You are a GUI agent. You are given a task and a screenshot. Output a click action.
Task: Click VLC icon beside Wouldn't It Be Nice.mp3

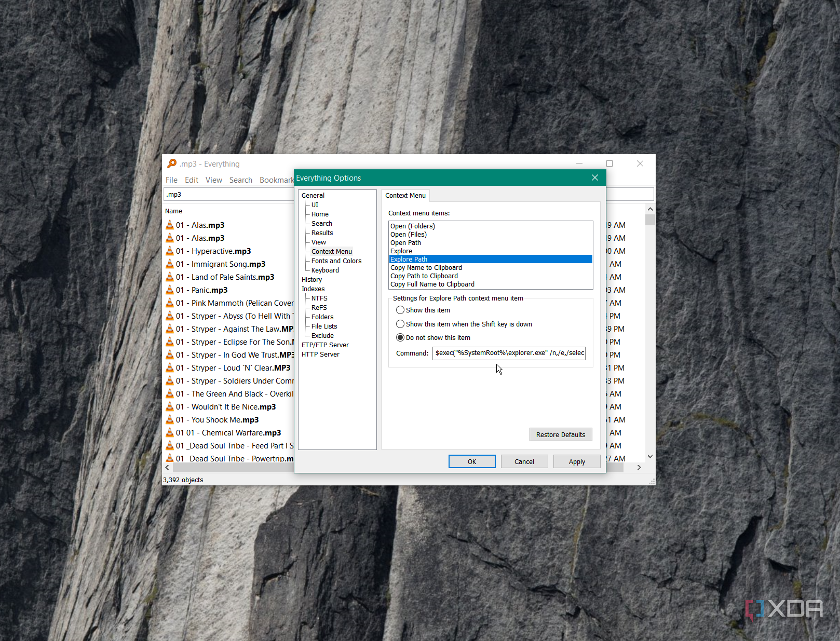click(170, 406)
